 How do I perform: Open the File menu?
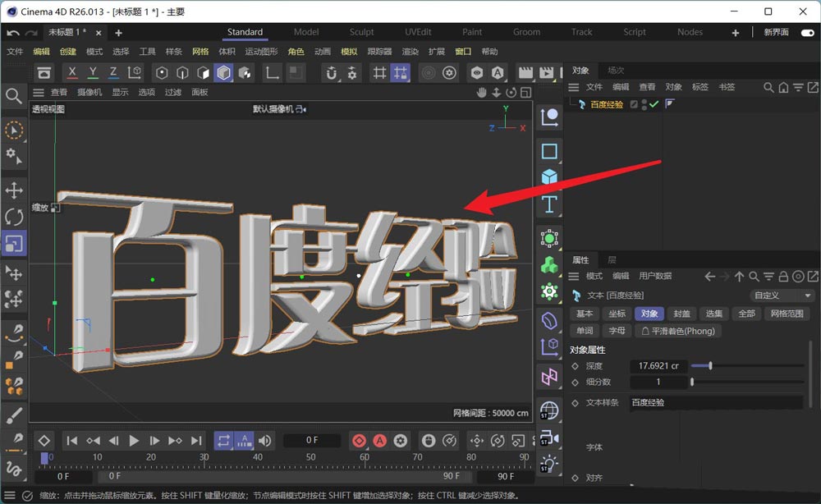tap(15, 51)
